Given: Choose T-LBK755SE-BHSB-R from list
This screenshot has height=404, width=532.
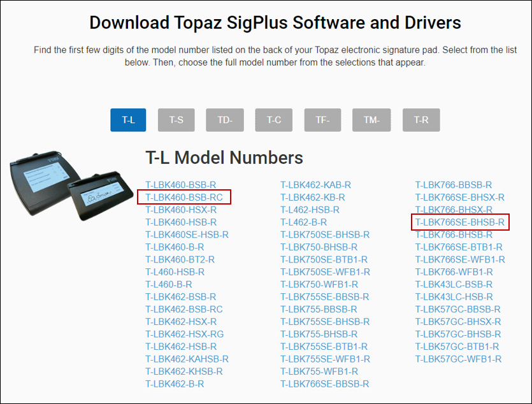Looking at the screenshot, I should tap(326, 322).
